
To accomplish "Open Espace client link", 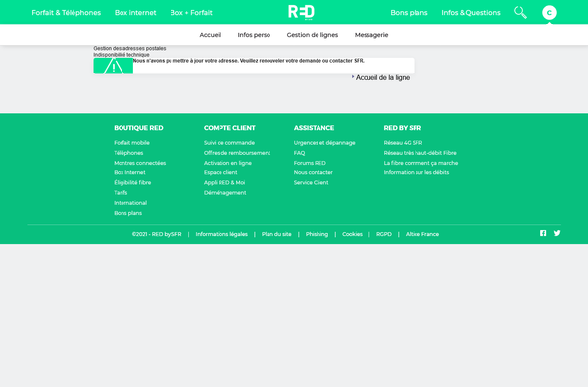I will [x=220, y=172].
